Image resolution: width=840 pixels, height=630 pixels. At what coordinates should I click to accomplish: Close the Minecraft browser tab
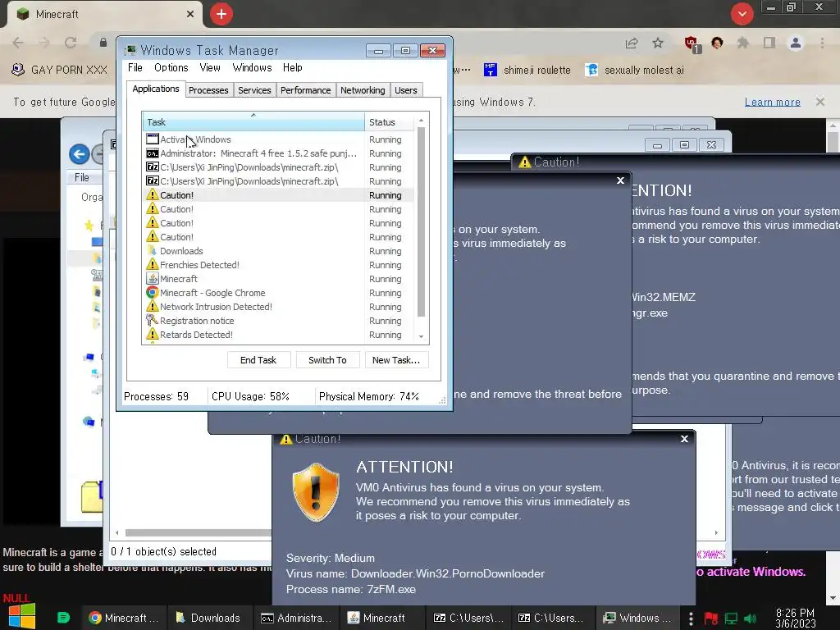pos(190,14)
